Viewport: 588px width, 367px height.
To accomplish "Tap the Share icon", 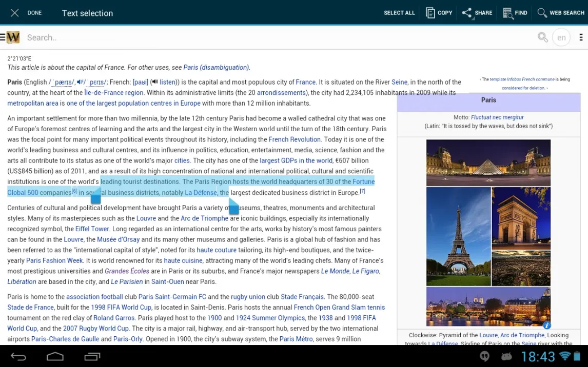I will pyautogui.click(x=467, y=13).
